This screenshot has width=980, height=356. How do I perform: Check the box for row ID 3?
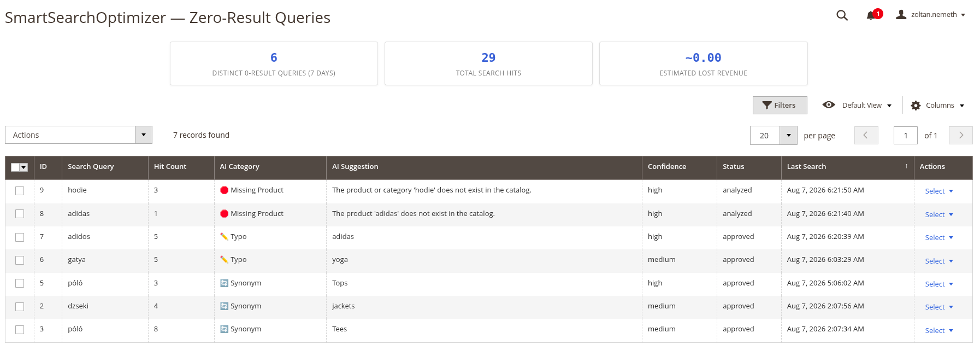click(20, 330)
